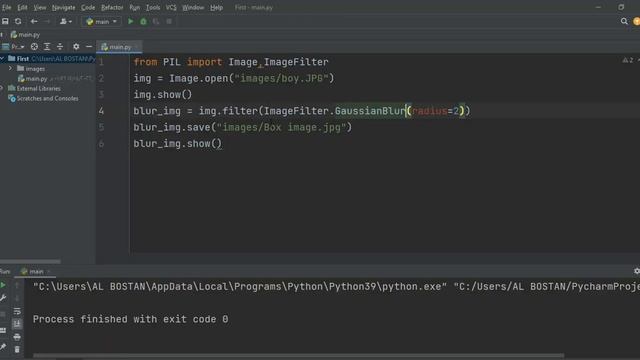Click the Process finished with exit code 0 text
Screen dimensions: 640x360
pyautogui.click(x=130, y=319)
